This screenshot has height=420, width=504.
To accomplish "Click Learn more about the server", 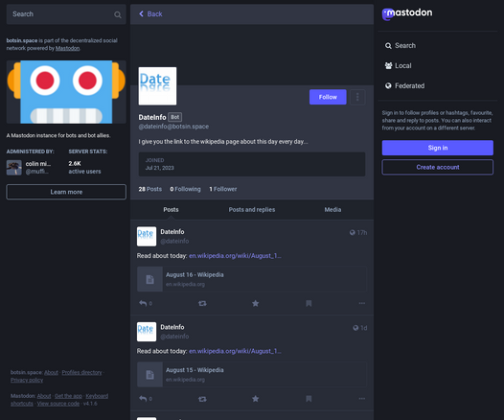I will click(66, 192).
